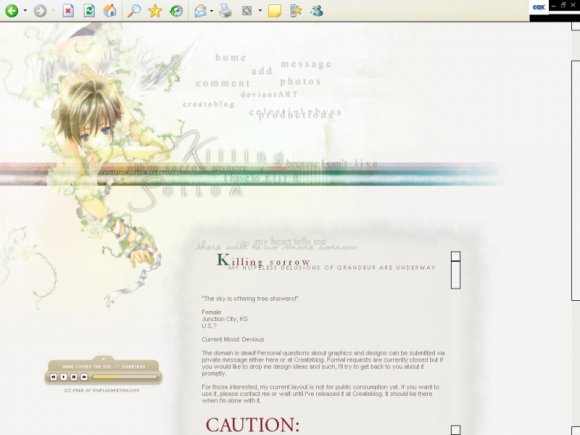Open Favorites with the yellow star icon
580x435 pixels.
[x=155, y=11]
